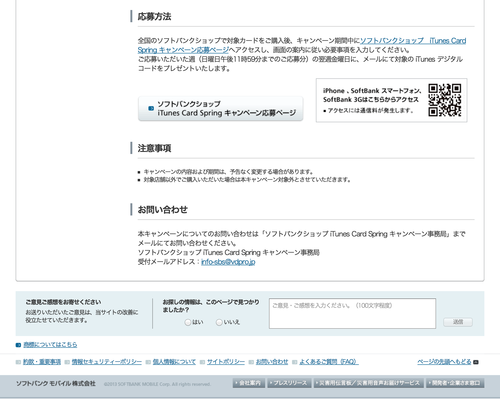Click the ソフトバンク モバイル 株式会社 footer text
Viewport: 500px width, 399px height.
pos(56,383)
